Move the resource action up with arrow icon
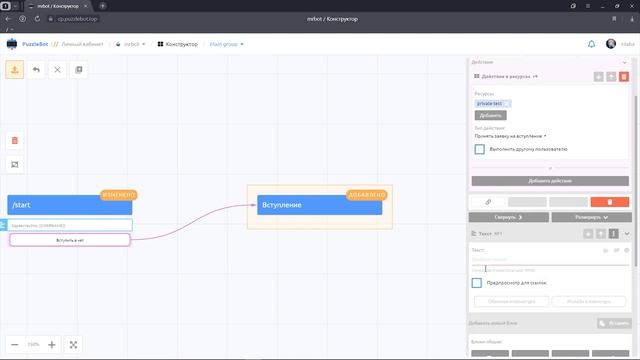This screenshot has width=640, height=360. coord(611,77)
